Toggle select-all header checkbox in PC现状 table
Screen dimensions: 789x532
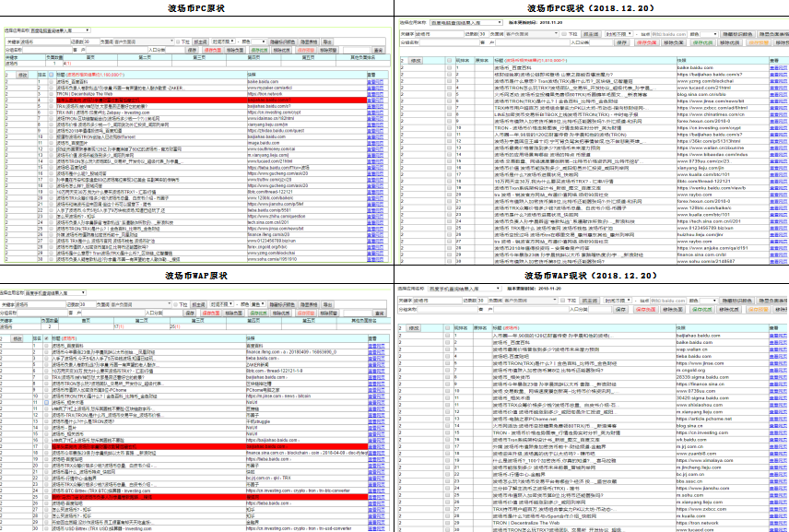click(x=449, y=61)
